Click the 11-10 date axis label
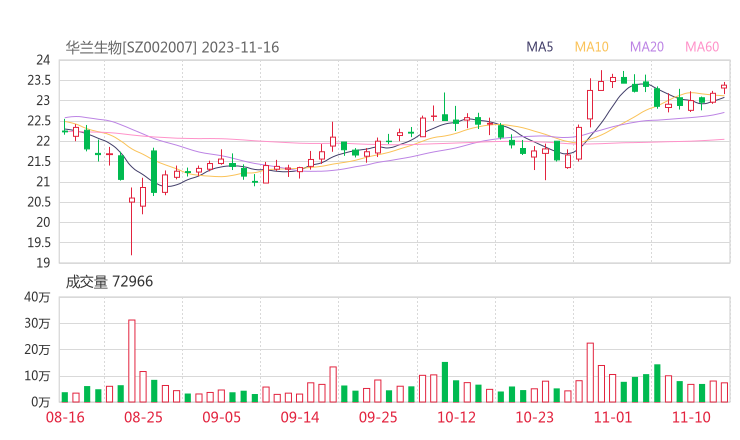This screenshot has height=440, width=740. point(691,417)
